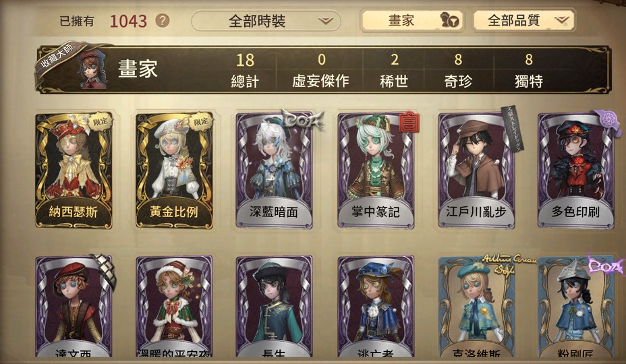
Task: Click the 限定 tag on 納西瑟斯 card
Action: pos(101,121)
